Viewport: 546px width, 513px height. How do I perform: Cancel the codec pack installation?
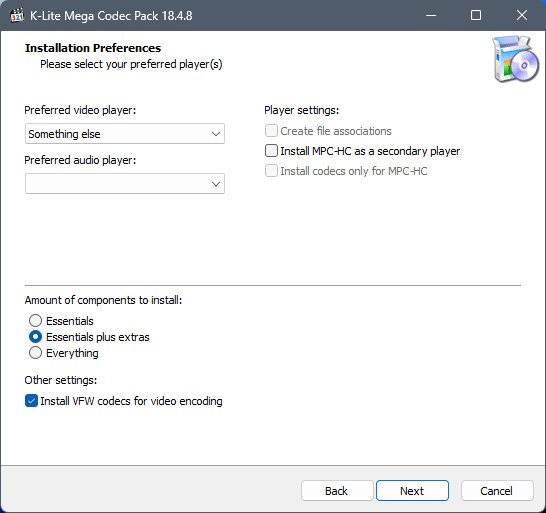coord(497,491)
